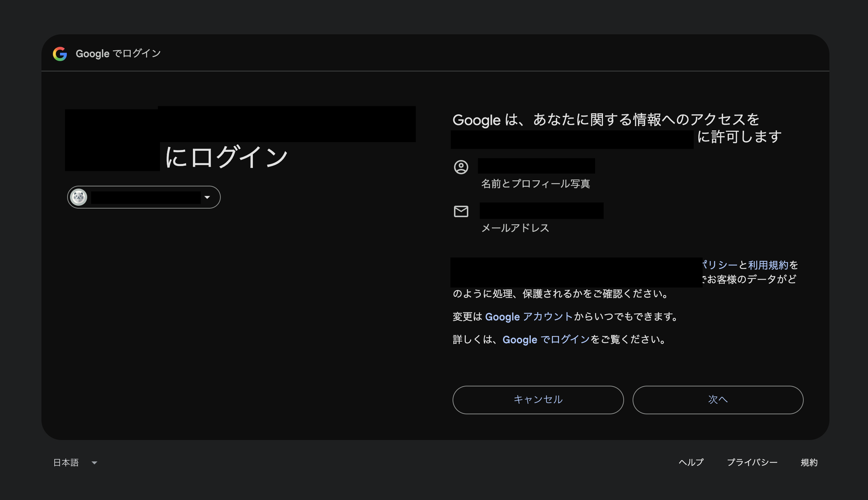Click the メールアドレス label

pyautogui.click(x=515, y=228)
